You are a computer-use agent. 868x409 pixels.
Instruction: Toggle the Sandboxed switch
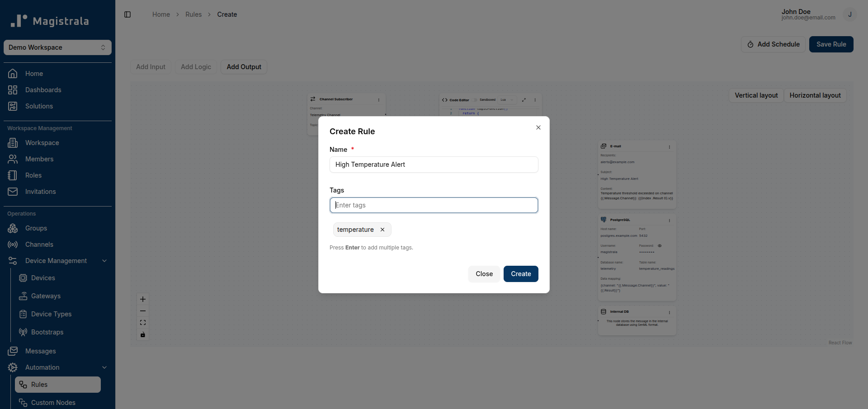click(x=475, y=100)
